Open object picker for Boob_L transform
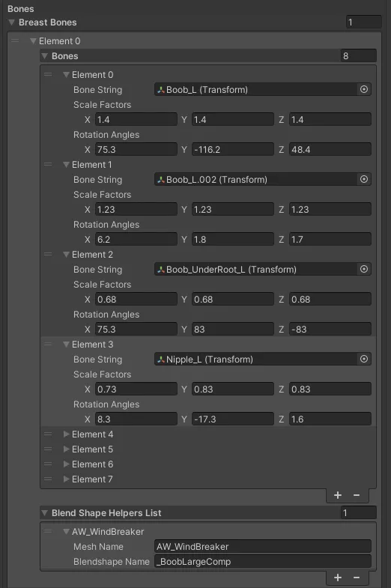The image size is (391, 588). (363, 90)
